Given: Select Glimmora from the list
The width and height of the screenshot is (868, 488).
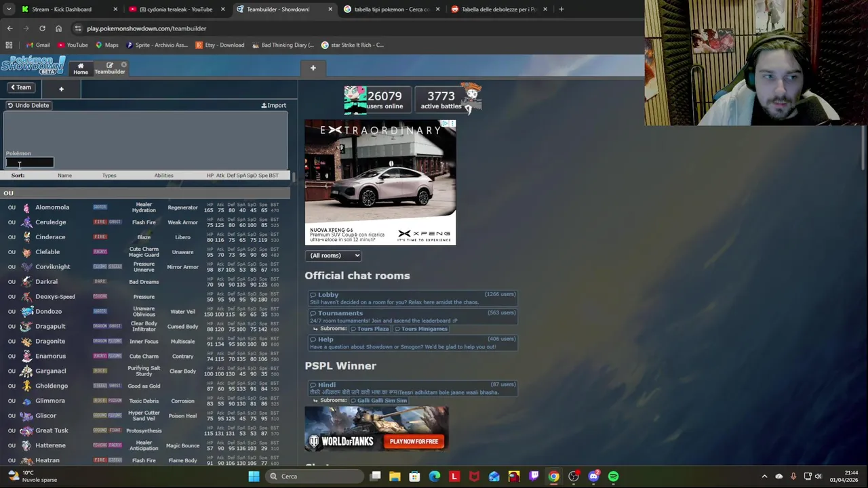Looking at the screenshot, I should 145,401.
